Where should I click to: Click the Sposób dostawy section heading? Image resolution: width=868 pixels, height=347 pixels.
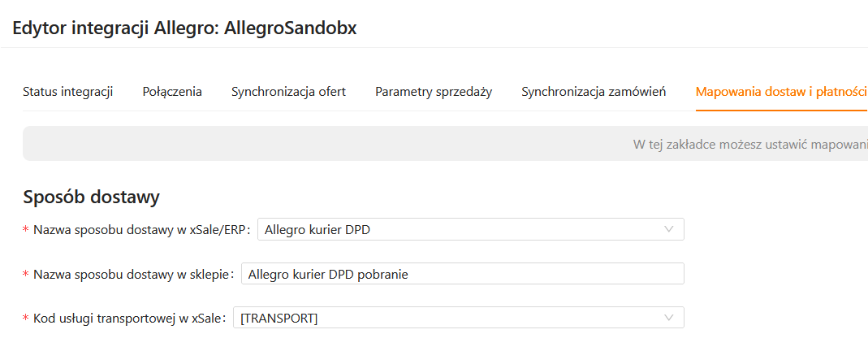(91, 197)
